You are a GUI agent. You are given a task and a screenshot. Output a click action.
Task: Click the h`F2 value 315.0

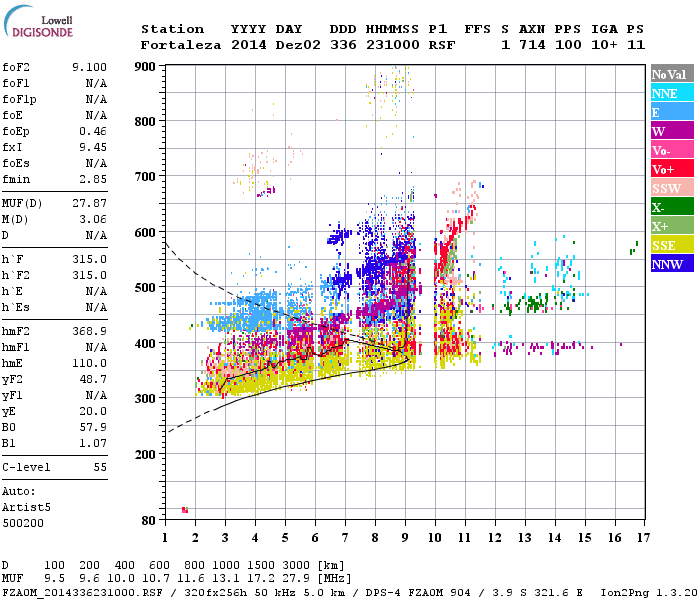[89, 275]
